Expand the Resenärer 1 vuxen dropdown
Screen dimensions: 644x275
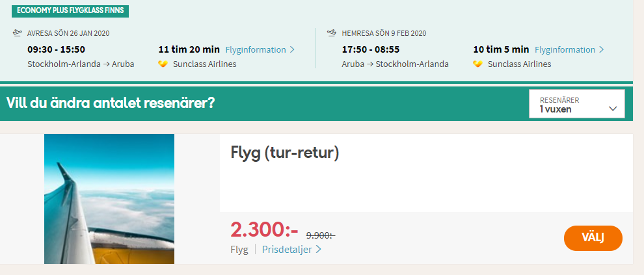[x=578, y=105]
